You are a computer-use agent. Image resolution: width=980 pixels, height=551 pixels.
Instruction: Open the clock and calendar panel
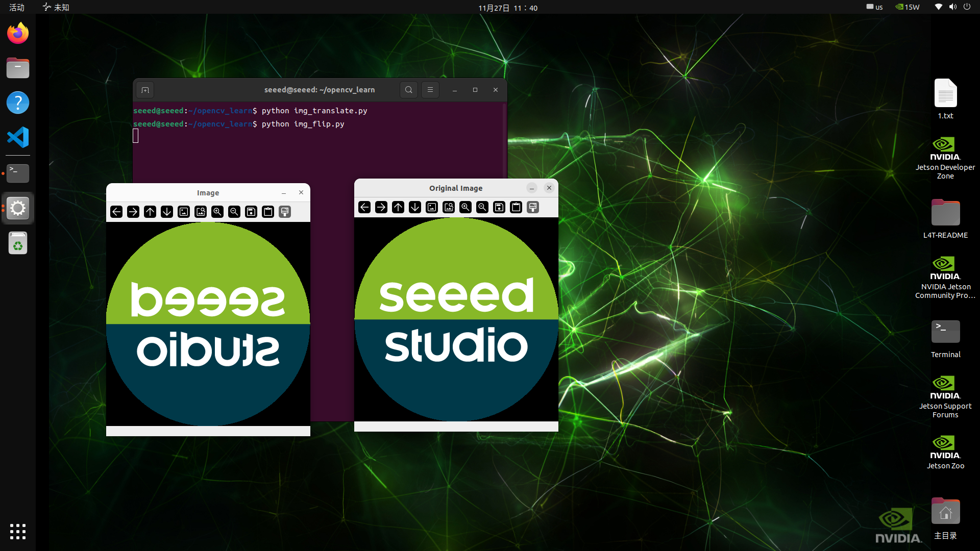[x=508, y=8]
